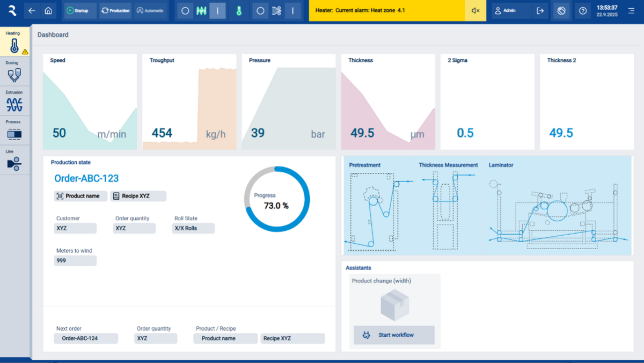Switch to Automatic mode
The width and height of the screenshot is (644, 363).
(150, 10)
